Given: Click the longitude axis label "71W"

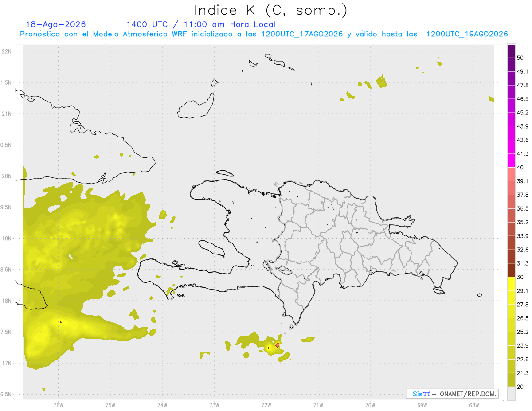Looking at the screenshot, I should click(x=318, y=405).
